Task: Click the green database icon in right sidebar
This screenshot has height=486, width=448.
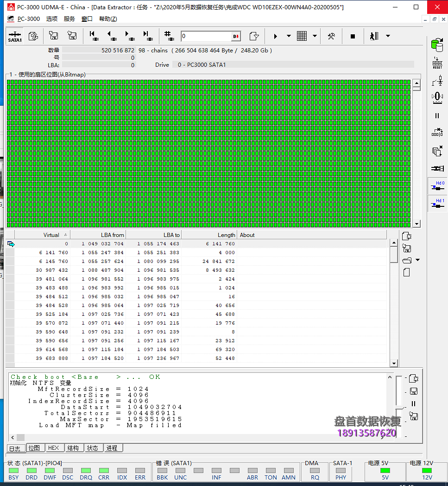Action: click(437, 45)
